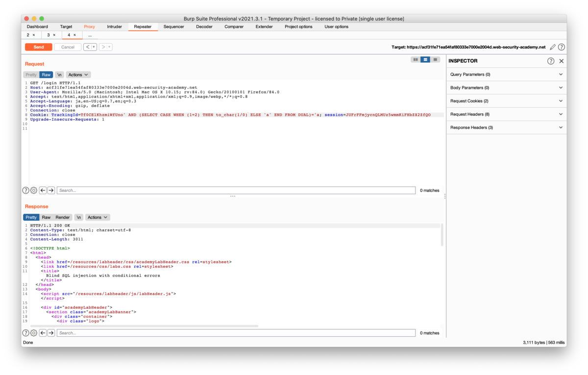Select Repeater sub-tab 3
588x375 pixels.
pyautogui.click(x=49, y=35)
